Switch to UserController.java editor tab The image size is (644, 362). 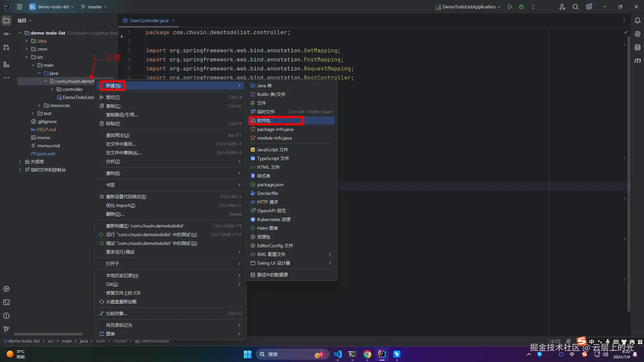(x=149, y=20)
